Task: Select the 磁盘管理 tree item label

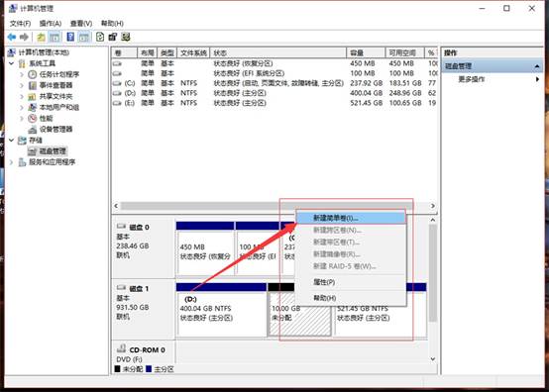Action: pyautogui.click(x=53, y=151)
